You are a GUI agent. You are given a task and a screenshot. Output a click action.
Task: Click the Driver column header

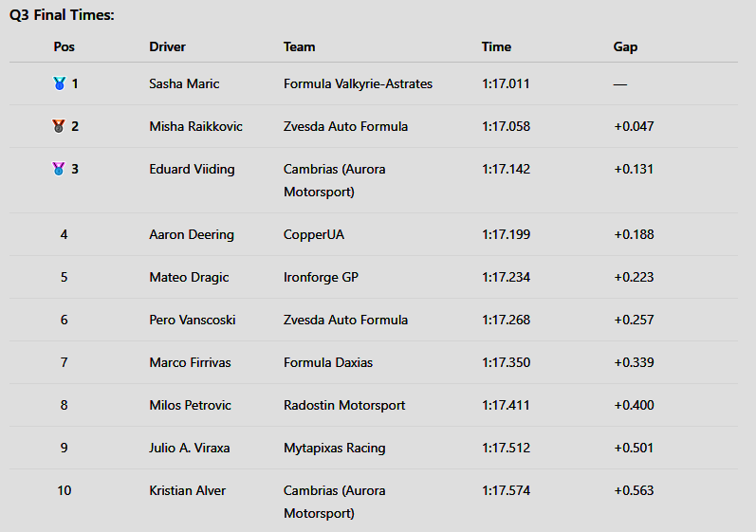pyautogui.click(x=167, y=46)
